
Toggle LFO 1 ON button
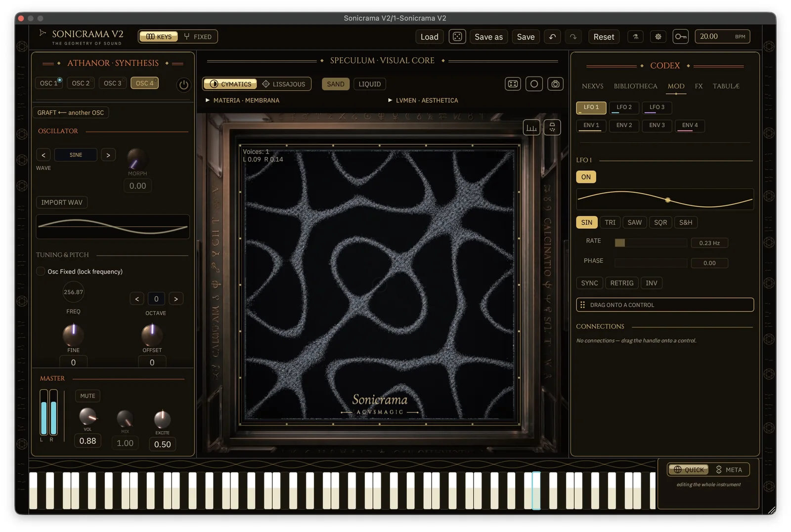(586, 177)
